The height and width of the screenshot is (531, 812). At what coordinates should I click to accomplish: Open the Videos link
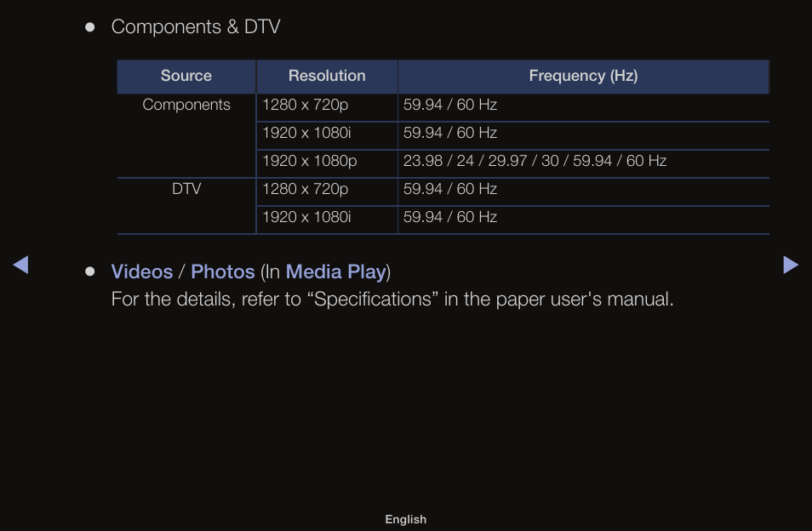click(x=142, y=271)
